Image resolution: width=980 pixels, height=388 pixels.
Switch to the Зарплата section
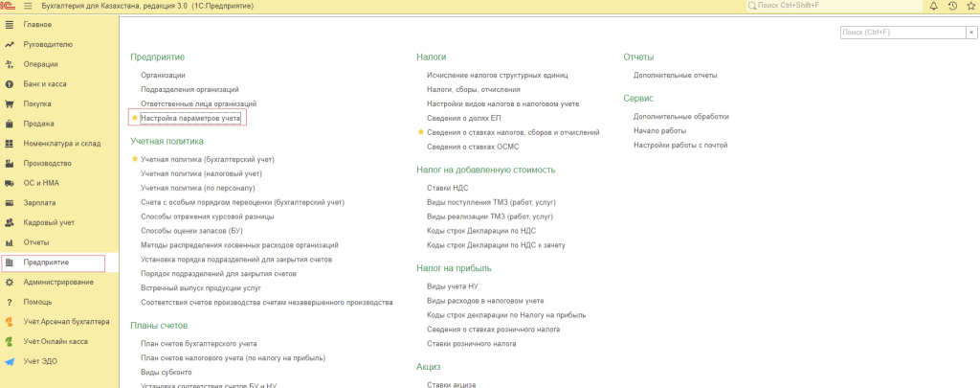point(39,203)
